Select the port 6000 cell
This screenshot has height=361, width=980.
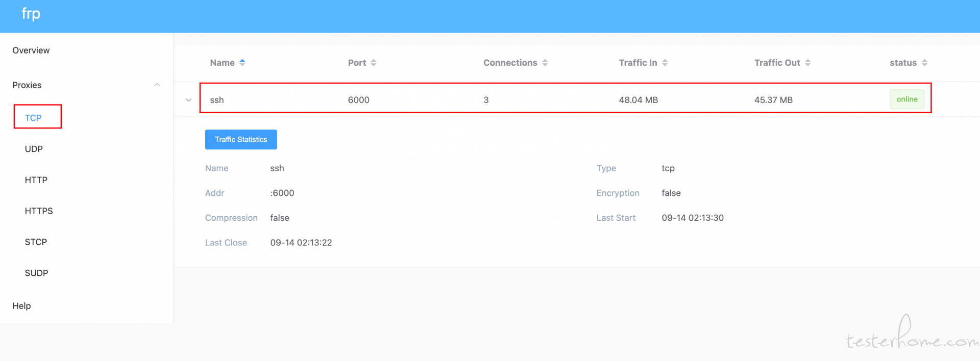coord(359,100)
